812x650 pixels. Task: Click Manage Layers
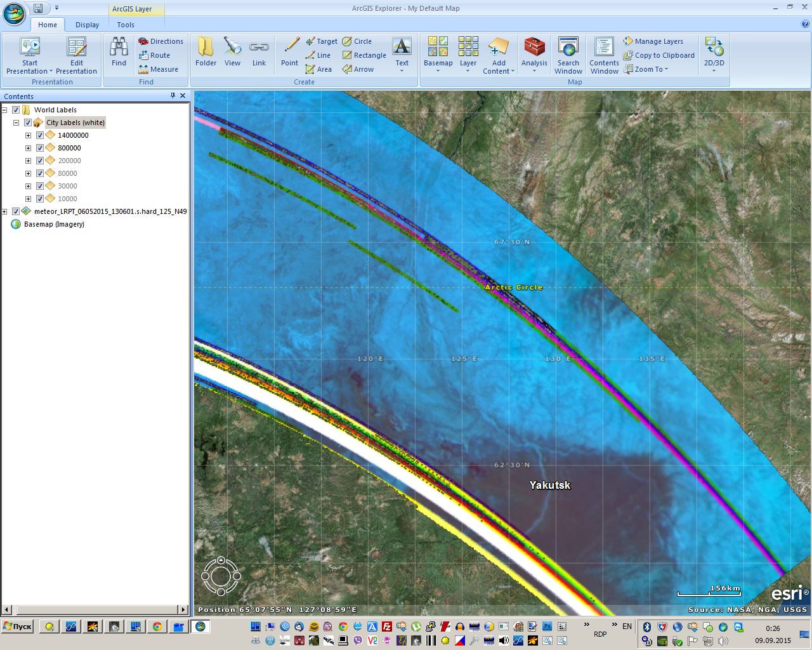pyautogui.click(x=653, y=41)
